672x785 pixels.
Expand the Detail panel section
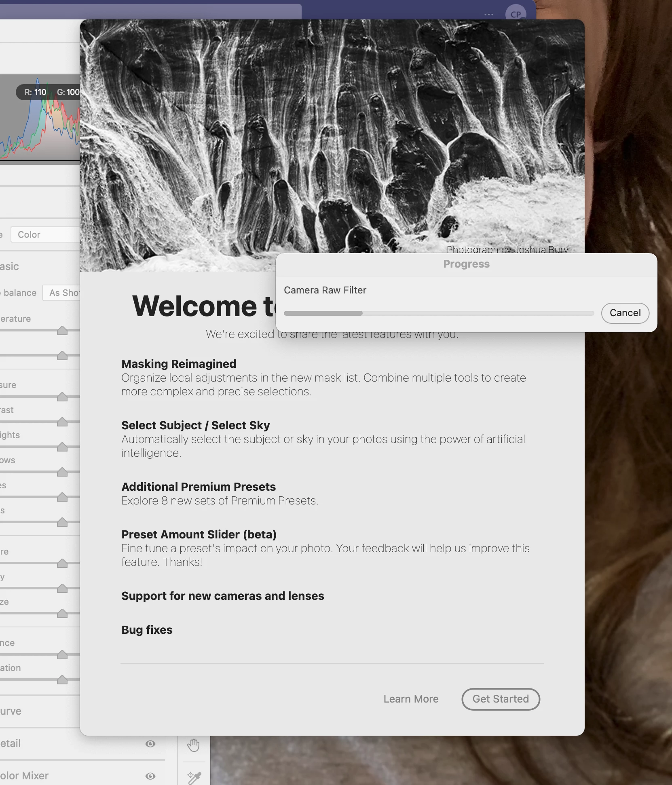pyautogui.click(x=10, y=743)
